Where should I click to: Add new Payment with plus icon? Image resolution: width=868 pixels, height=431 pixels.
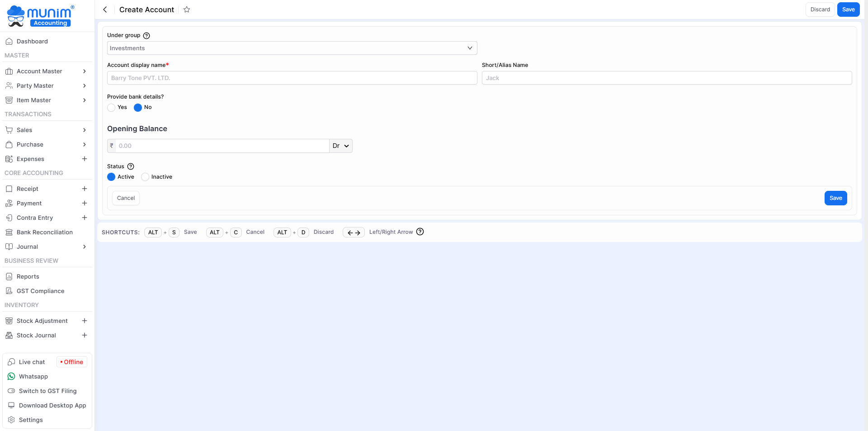click(85, 203)
